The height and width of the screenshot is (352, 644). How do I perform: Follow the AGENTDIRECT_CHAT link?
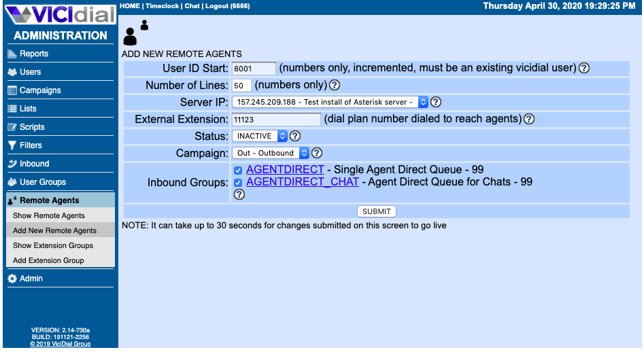303,181
